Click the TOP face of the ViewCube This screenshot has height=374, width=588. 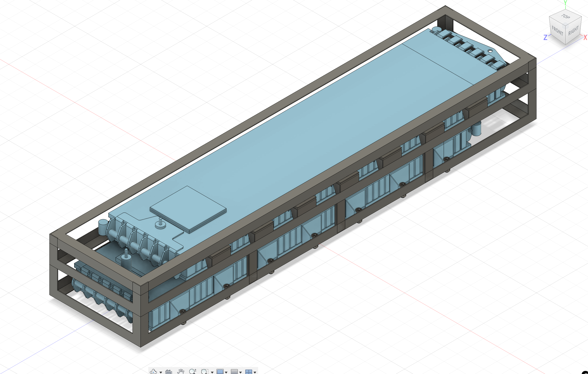coord(566,17)
